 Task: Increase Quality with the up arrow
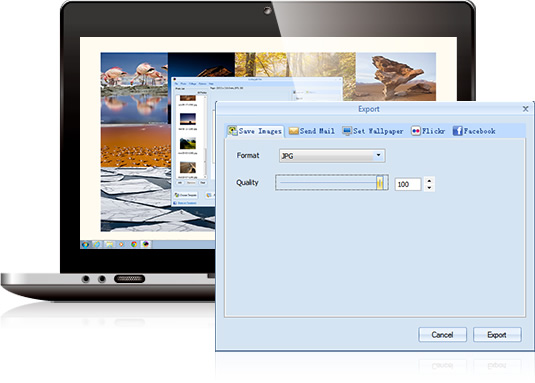tap(429, 181)
